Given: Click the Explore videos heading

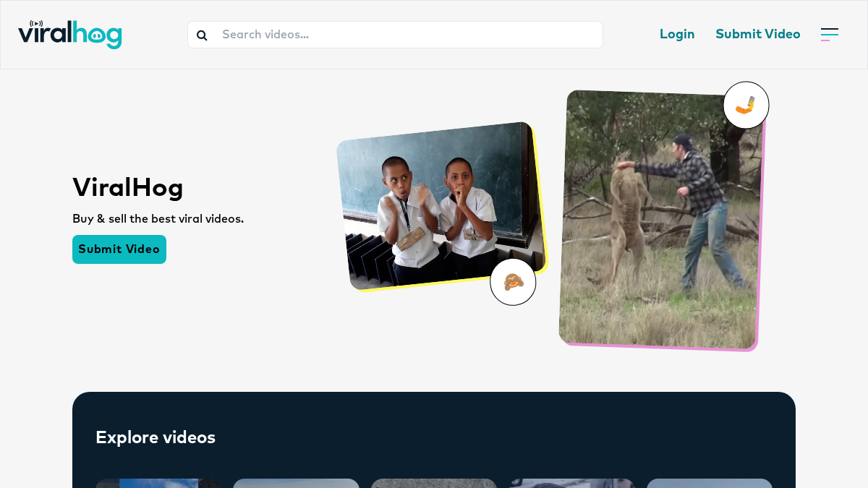Looking at the screenshot, I should 156,437.
